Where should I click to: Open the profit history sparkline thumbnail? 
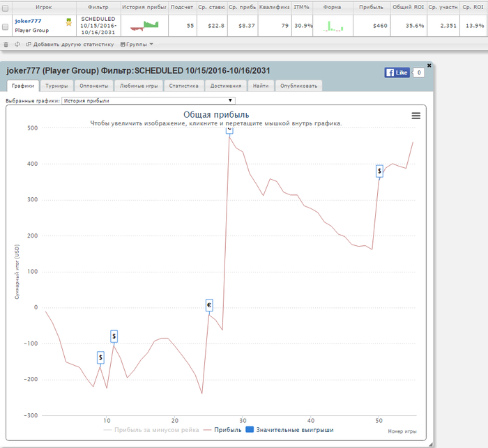click(144, 26)
